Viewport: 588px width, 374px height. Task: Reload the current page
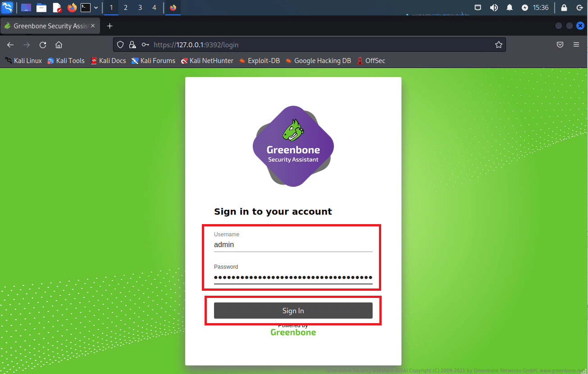point(43,45)
